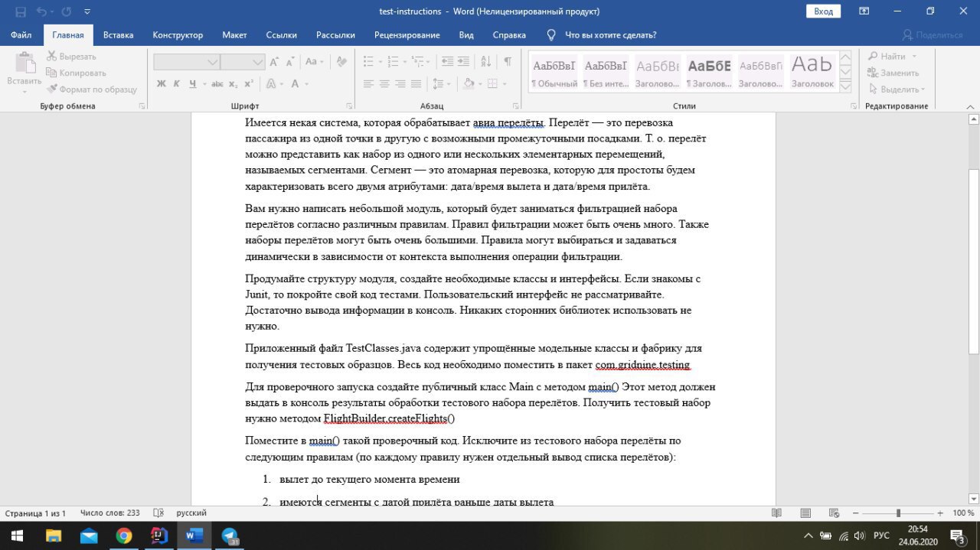Sort the selection with the A-Я icon
Screen dimensions: 980x550
point(488,62)
